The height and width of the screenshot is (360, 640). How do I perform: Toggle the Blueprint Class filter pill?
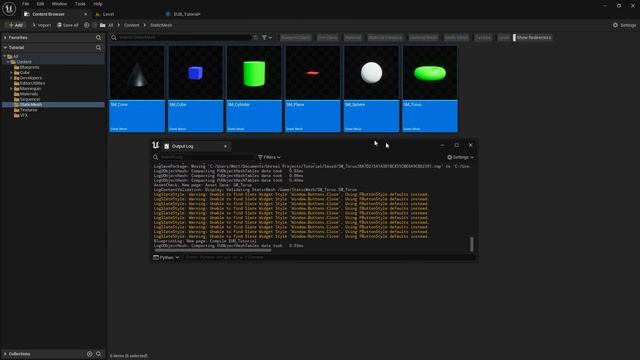[x=296, y=38]
